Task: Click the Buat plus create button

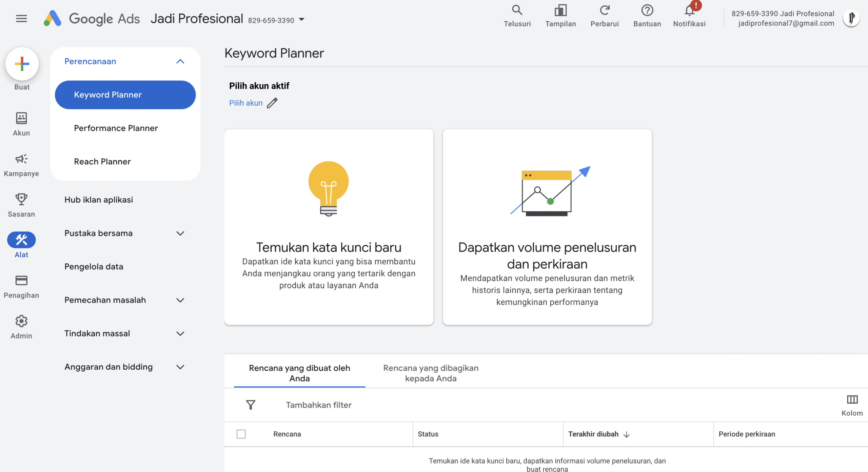Action: click(x=22, y=64)
